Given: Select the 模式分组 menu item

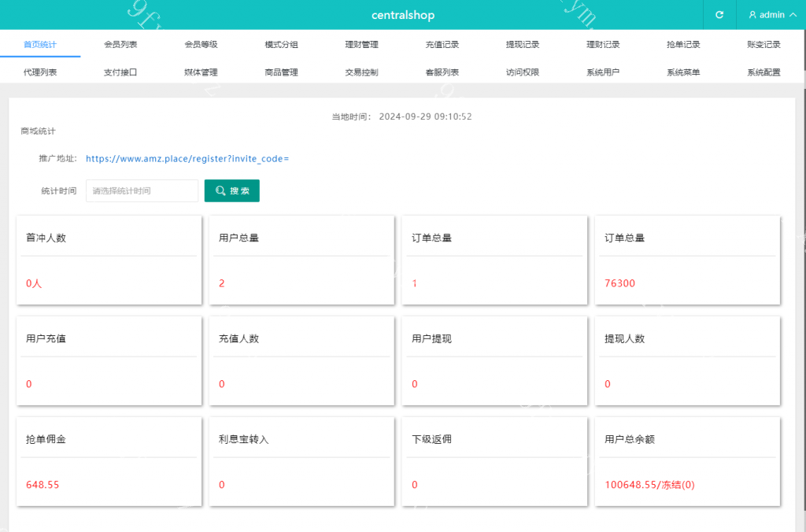Looking at the screenshot, I should tap(281, 44).
